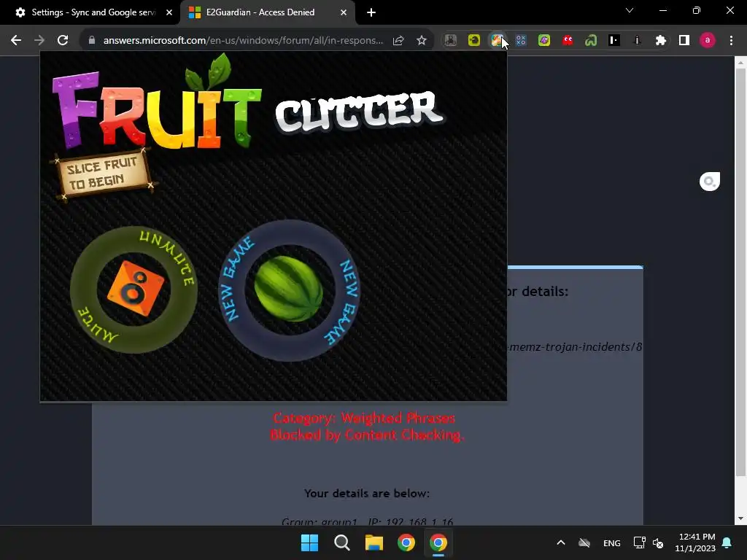Switch input language via ENG
747x560 pixels.
click(612, 542)
